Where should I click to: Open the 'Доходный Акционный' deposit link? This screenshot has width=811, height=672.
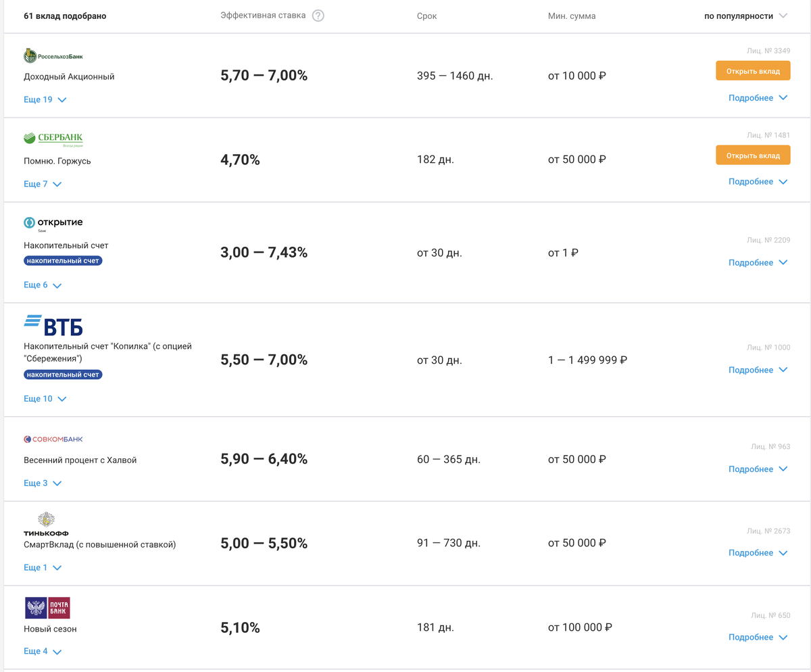(x=69, y=77)
